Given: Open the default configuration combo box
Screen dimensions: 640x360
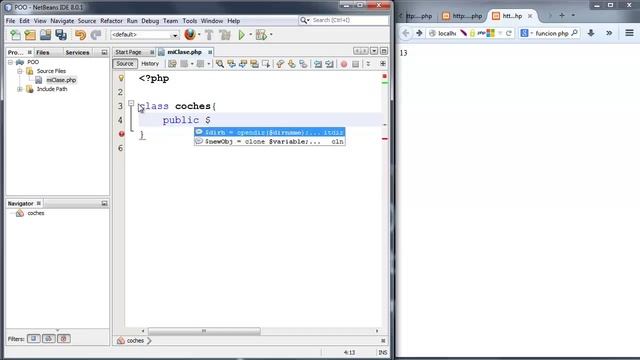Looking at the screenshot, I should [145, 35].
